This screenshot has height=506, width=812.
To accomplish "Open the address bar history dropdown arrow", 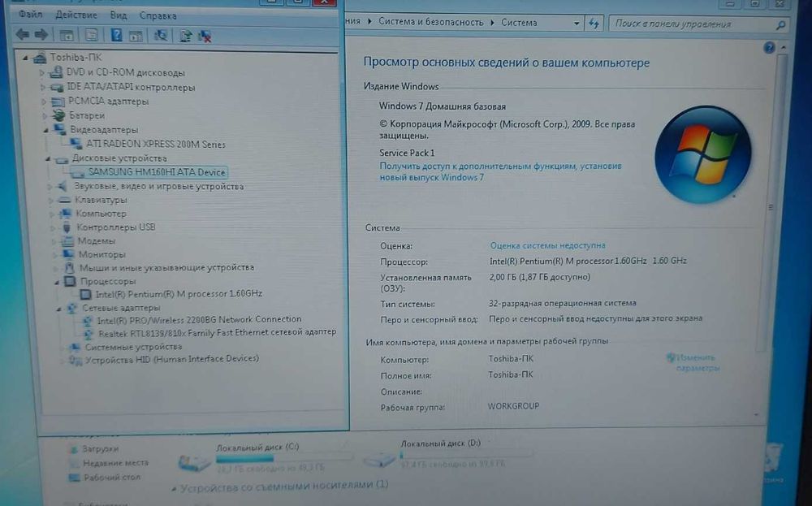I will pyautogui.click(x=577, y=24).
